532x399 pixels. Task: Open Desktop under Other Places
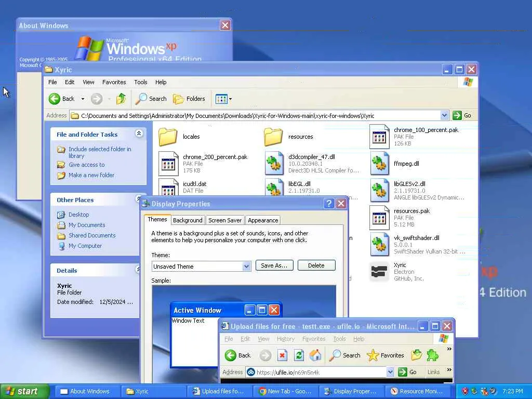pyautogui.click(x=79, y=215)
